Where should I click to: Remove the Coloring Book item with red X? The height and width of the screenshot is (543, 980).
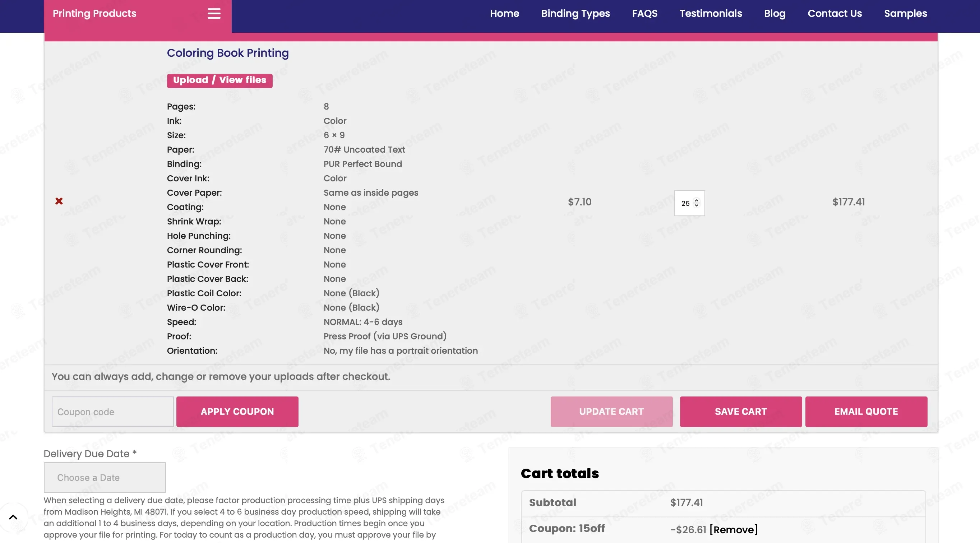[x=59, y=201]
